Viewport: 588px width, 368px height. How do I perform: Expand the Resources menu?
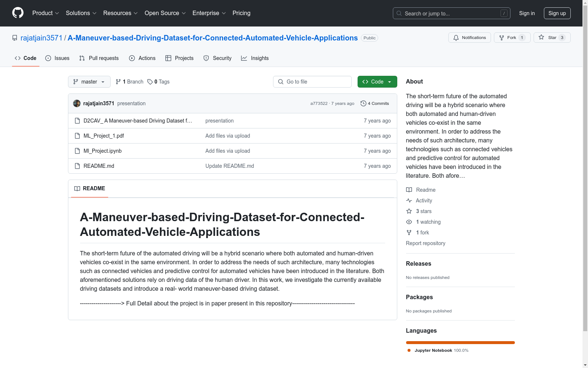tap(120, 13)
